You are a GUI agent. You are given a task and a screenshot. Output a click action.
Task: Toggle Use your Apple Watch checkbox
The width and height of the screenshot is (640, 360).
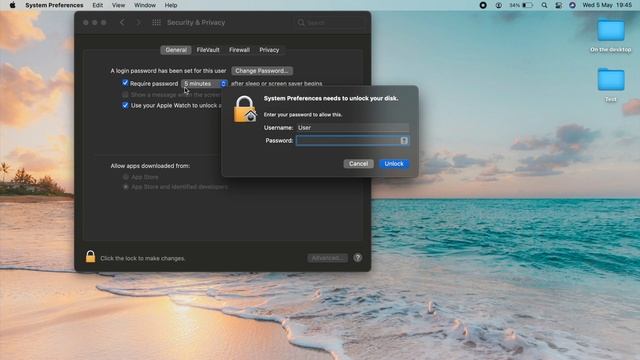[x=125, y=105]
